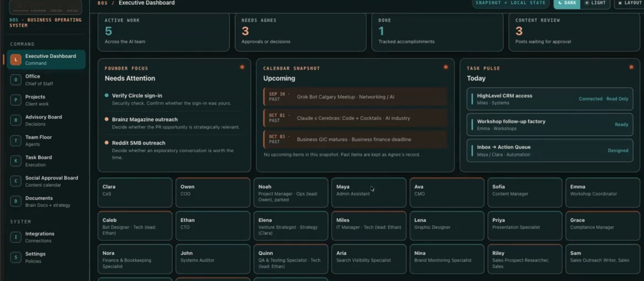
Task: Open the Active Work stat card
Action: (x=164, y=32)
